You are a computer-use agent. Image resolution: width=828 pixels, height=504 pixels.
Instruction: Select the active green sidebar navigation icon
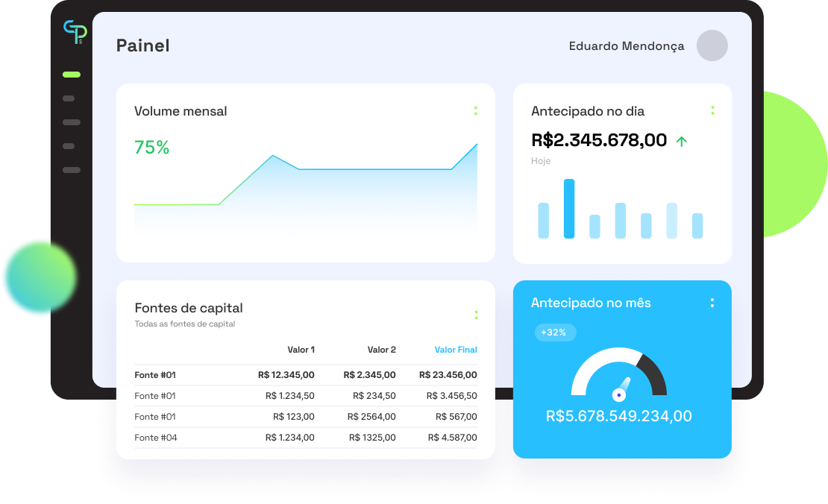71,74
